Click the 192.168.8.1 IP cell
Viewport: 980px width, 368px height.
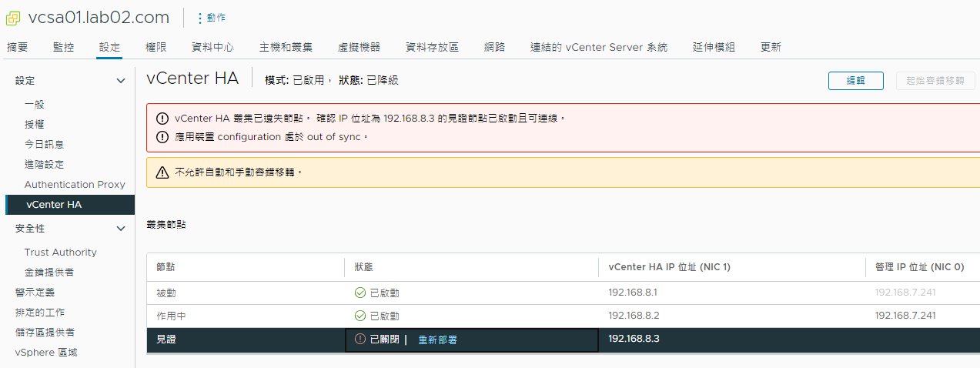point(634,293)
